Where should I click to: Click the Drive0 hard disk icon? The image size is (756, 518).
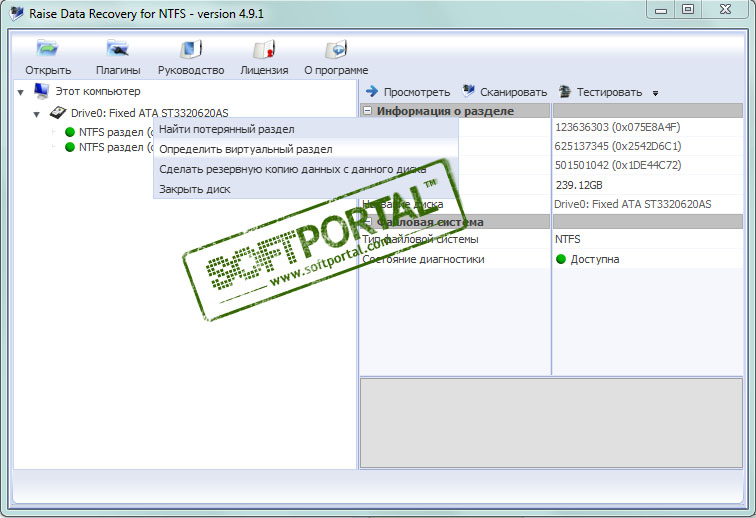tap(58, 113)
